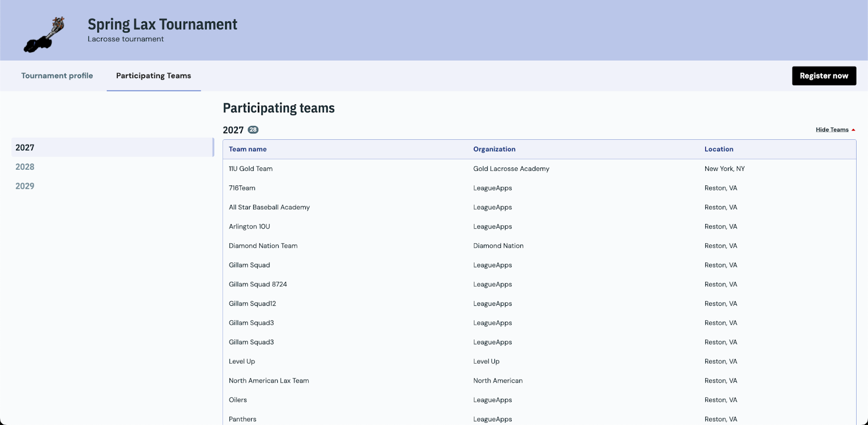Click the Team name column header
Screen dimensions: 868x425
pyautogui.click(x=248, y=149)
